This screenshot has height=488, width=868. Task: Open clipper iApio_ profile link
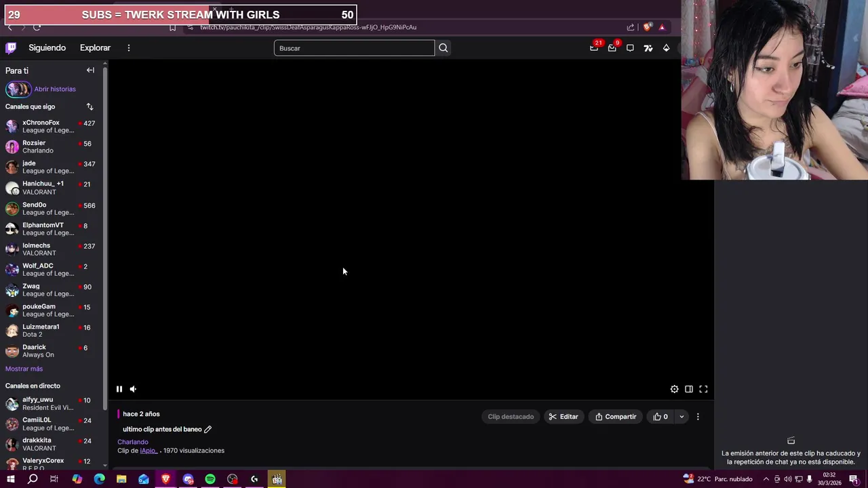coord(149,451)
